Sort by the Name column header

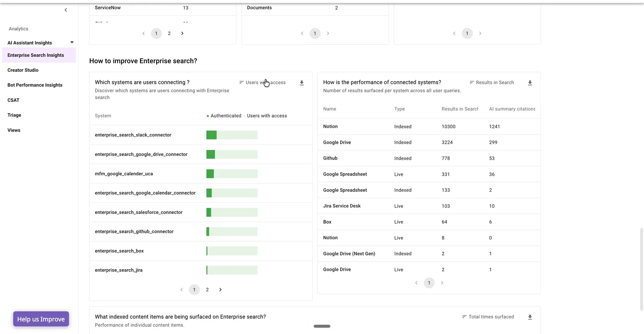coord(330,109)
